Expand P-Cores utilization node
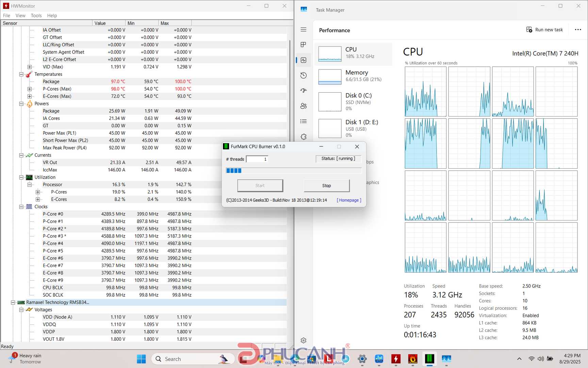The image size is (588, 368). (x=38, y=192)
